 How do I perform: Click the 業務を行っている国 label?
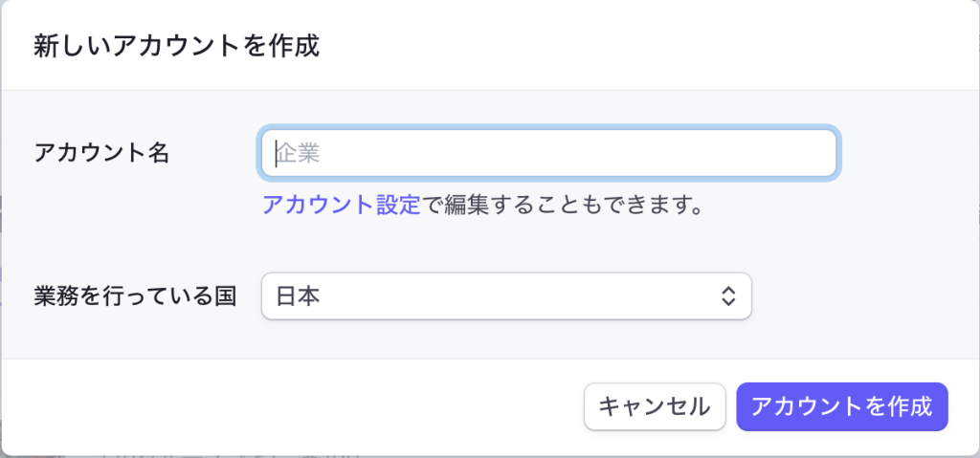(134, 296)
